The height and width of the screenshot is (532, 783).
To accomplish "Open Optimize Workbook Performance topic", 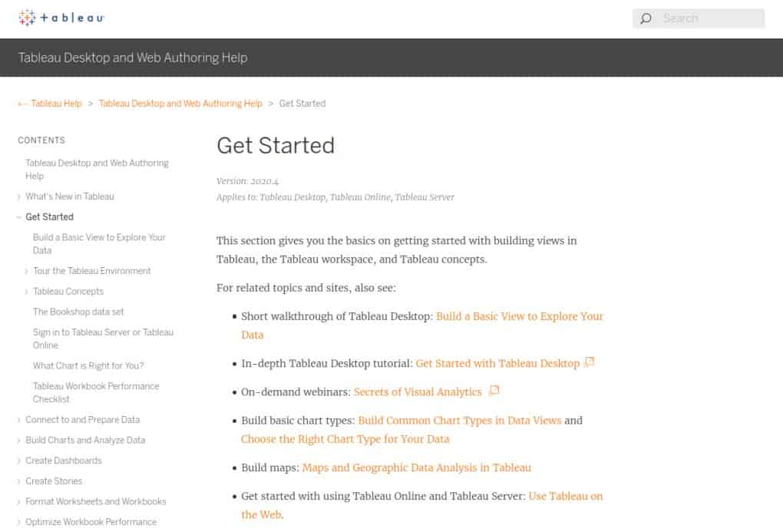I will click(x=91, y=522).
